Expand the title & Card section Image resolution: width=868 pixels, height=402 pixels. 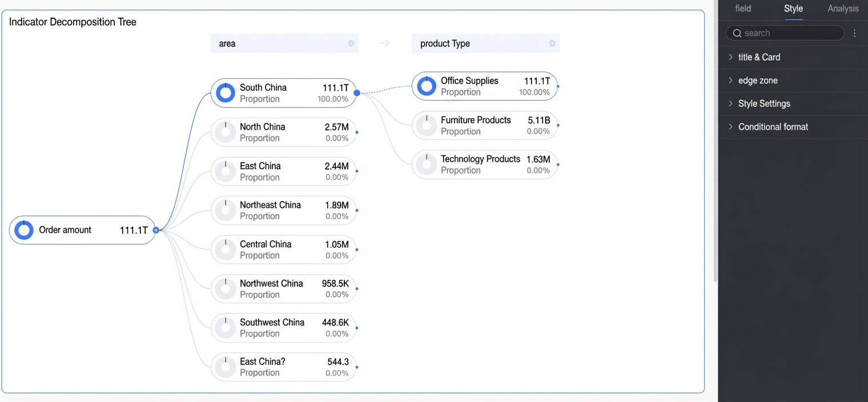(793, 57)
